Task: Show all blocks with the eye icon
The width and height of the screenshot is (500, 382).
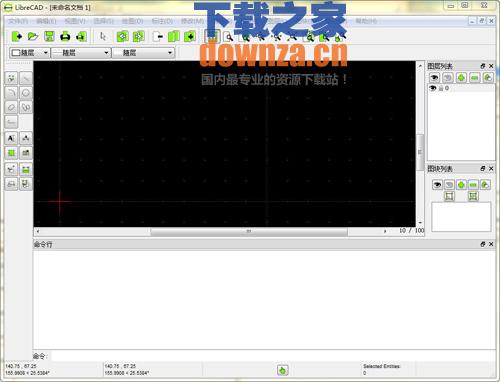Action: click(x=437, y=184)
